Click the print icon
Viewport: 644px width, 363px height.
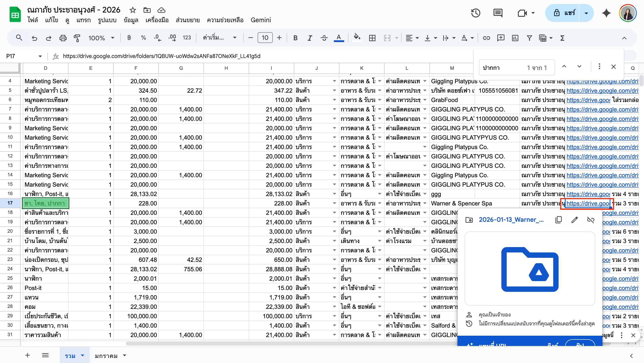(63, 38)
